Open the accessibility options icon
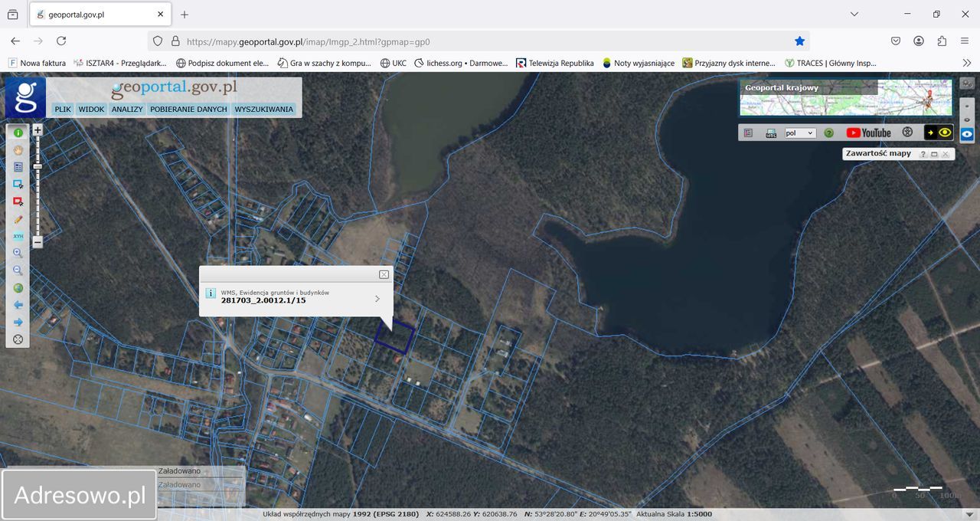Screen dimensions: 980x521 [x=907, y=133]
